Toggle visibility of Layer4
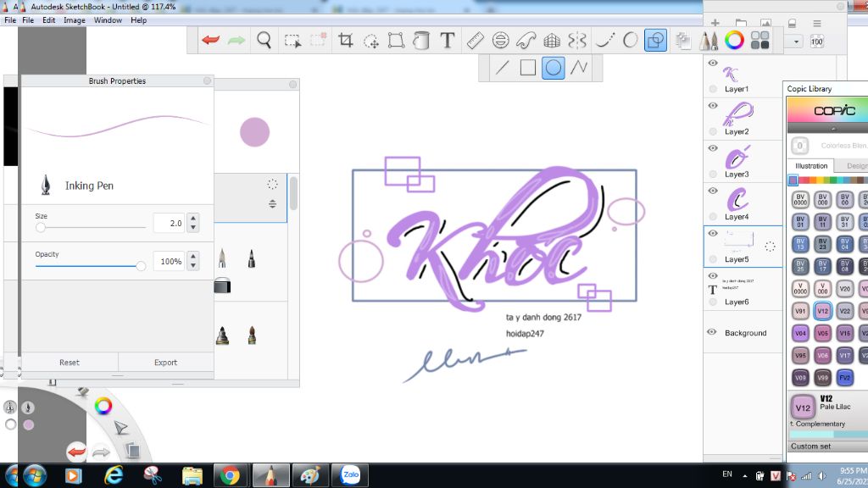 (713, 191)
